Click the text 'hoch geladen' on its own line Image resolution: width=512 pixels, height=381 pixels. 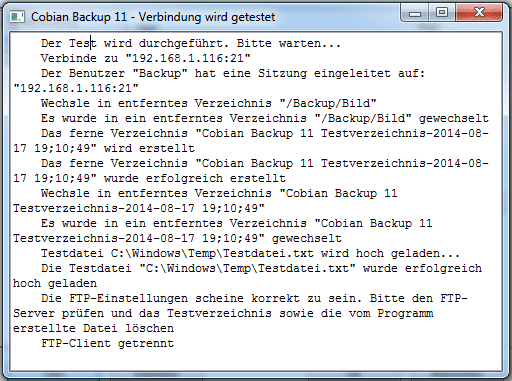point(55,283)
